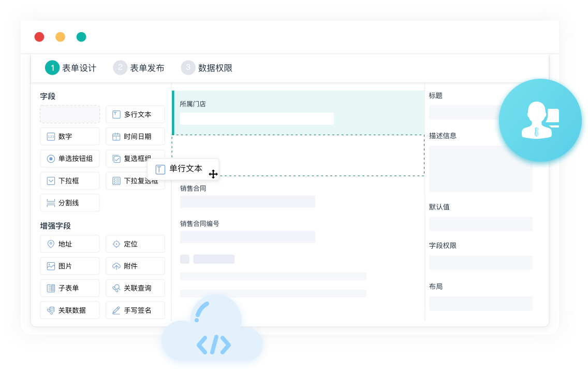Screen dimensions: 588x371
Task: Add the 关联查询 field button
Action: (135, 288)
